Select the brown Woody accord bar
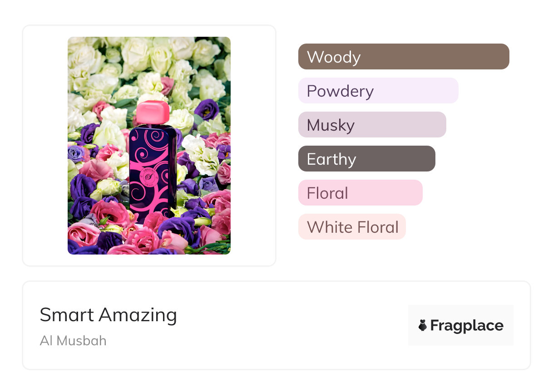Viewport: 553px width, 392px height. pyautogui.click(x=403, y=57)
